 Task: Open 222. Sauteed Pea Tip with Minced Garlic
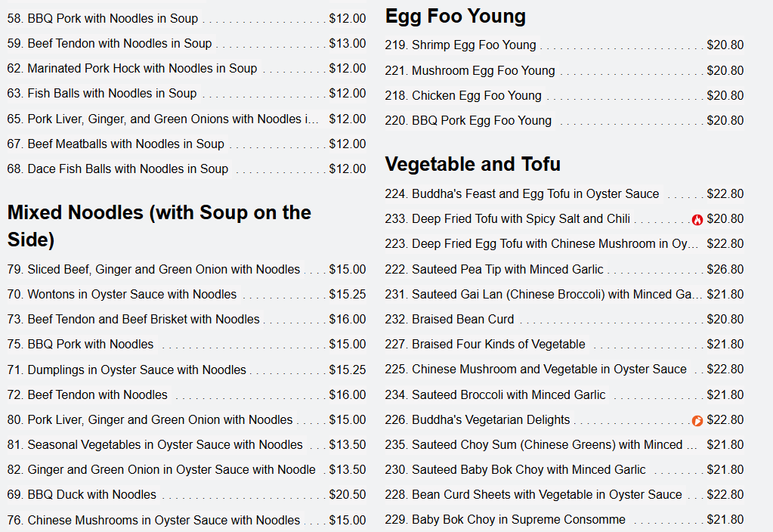coord(564,269)
